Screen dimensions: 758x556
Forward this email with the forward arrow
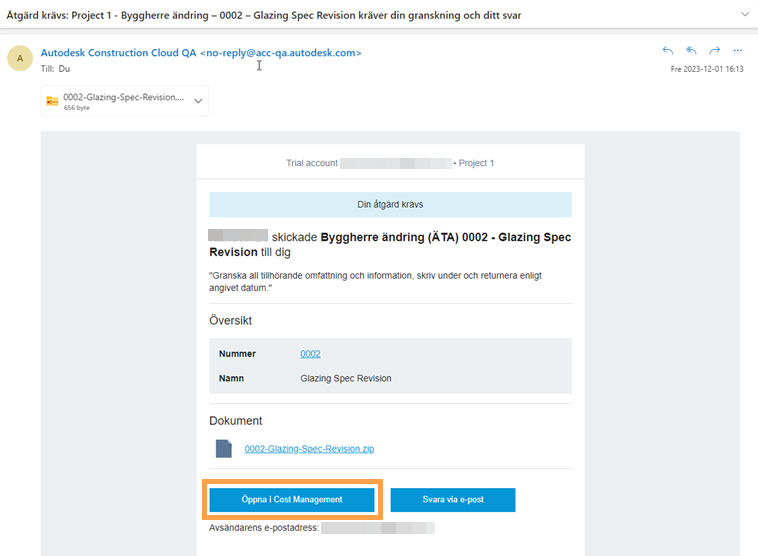(714, 50)
